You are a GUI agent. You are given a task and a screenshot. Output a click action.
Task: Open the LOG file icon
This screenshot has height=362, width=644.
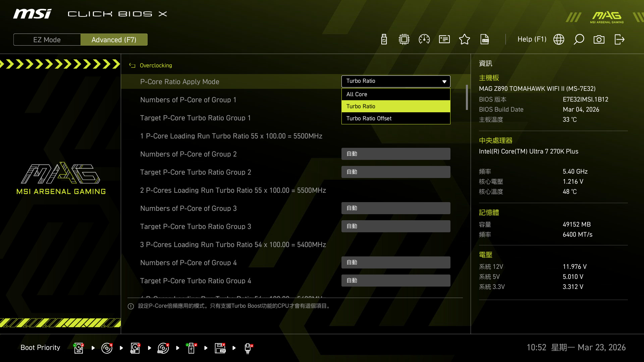485,40
